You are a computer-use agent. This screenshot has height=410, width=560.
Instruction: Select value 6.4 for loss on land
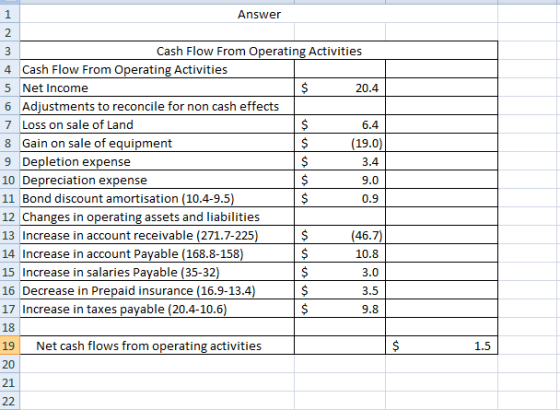point(340,125)
